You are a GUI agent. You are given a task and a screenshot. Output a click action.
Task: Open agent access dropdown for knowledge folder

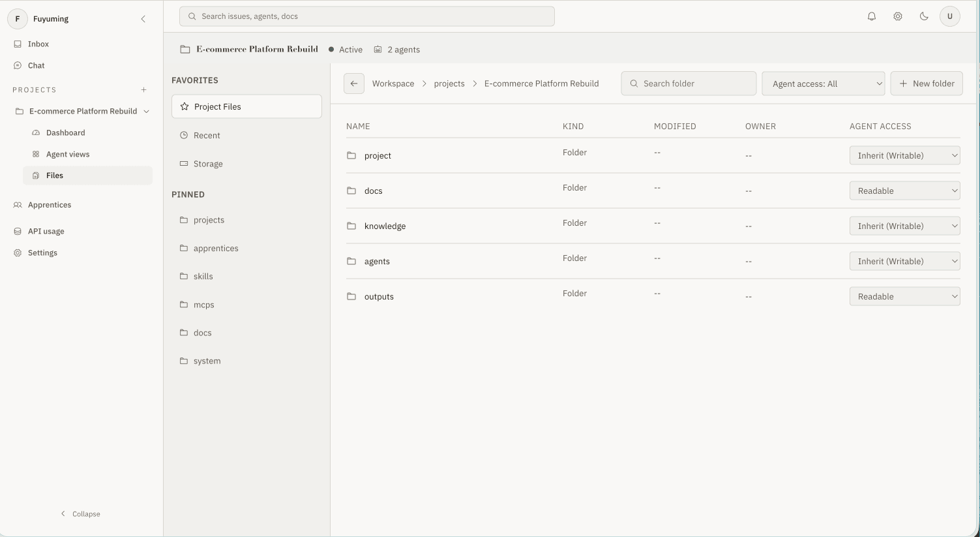click(905, 226)
